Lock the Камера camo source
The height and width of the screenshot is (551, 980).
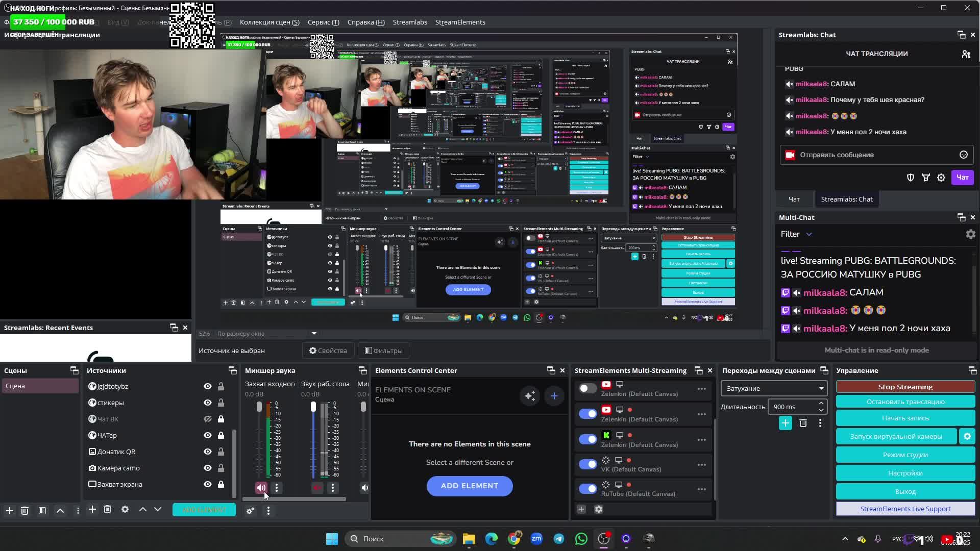pyautogui.click(x=221, y=468)
